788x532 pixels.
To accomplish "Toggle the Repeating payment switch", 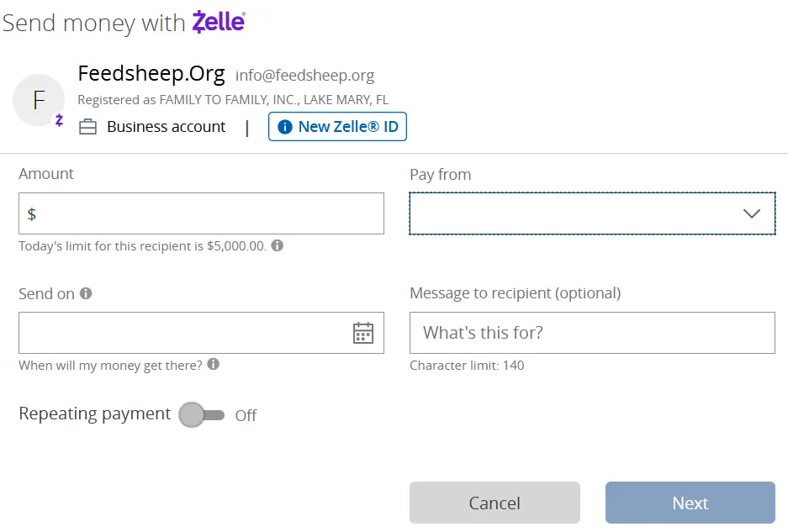I will (x=202, y=414).
